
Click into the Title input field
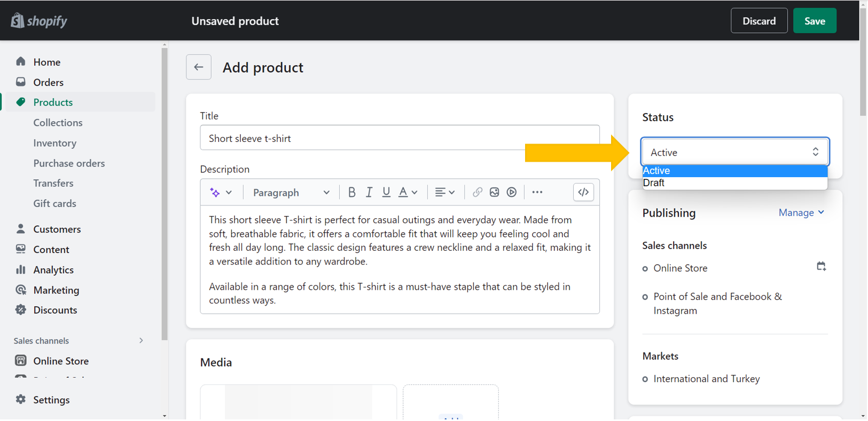click(400, 138)
